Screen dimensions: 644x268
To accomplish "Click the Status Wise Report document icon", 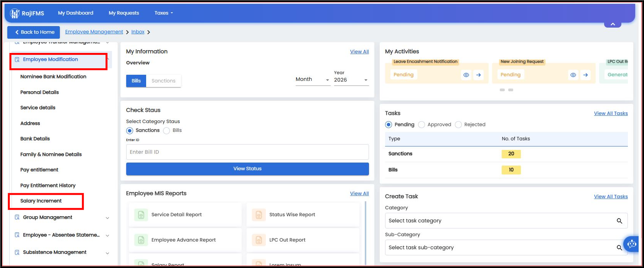I will point(259,215).
